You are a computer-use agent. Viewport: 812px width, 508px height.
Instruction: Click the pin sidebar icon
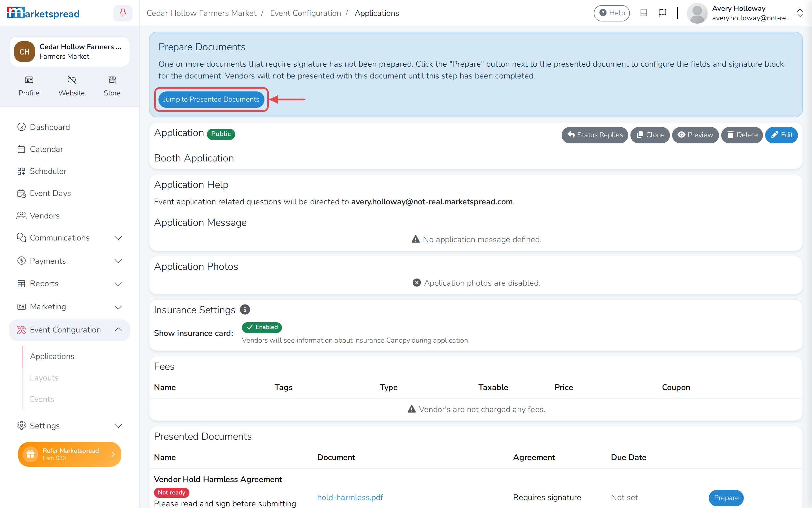coord(123,13)
